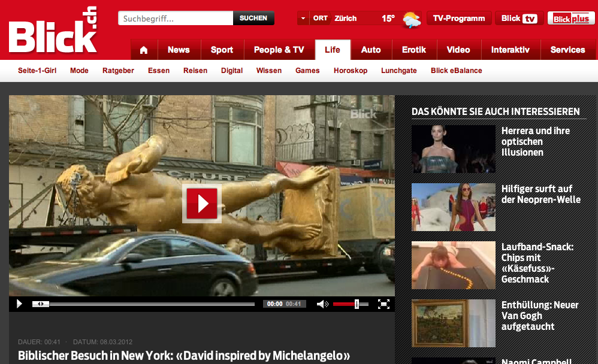
Task: Switch the video to fullscreen
Action: [383, 304]
